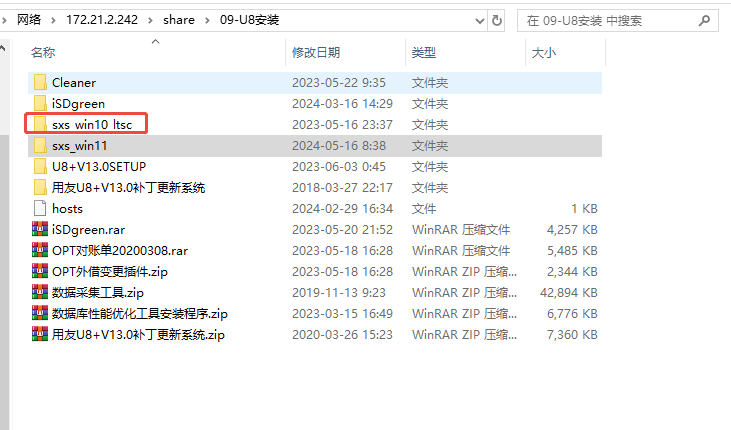Sort files by 修改日期 column header
731x430 pixels.
(316, 52)
